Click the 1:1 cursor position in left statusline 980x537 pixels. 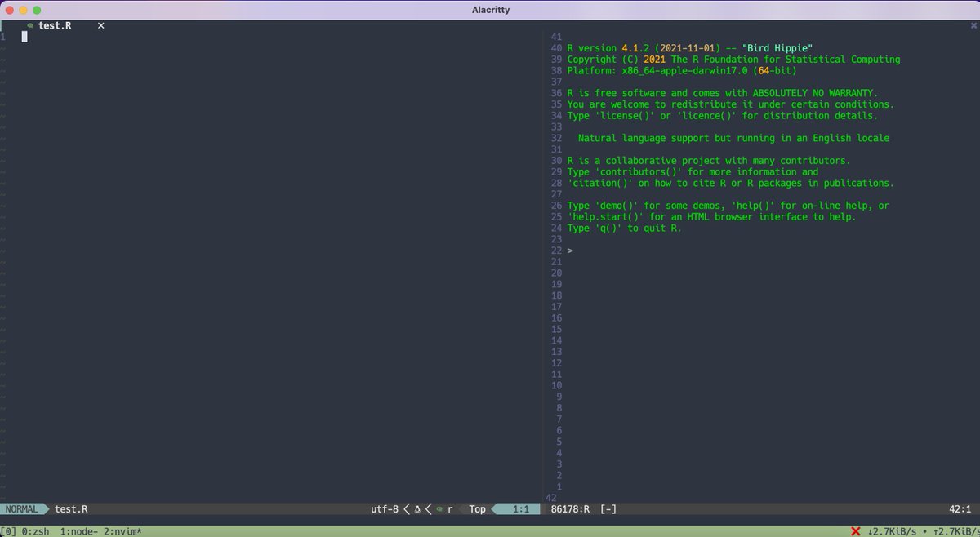[x=522, y=509]
